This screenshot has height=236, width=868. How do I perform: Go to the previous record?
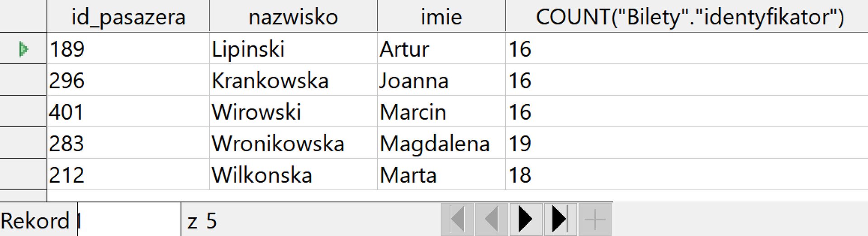point(492,220)
